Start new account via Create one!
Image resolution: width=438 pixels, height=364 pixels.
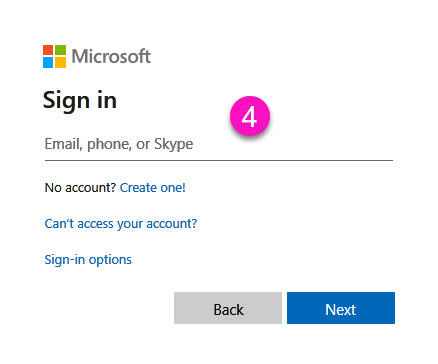point(153,188)
